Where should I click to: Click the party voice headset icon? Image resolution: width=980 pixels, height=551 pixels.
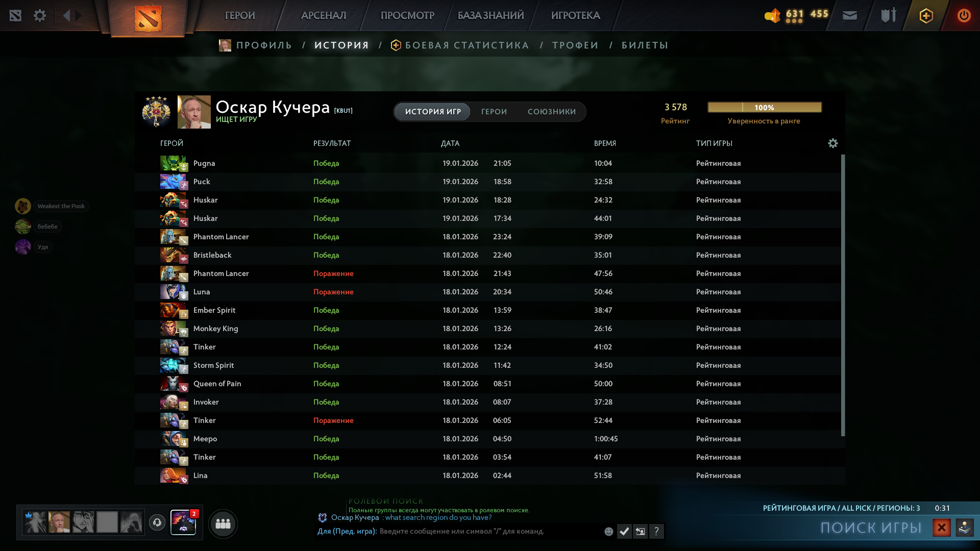(157, 522)
